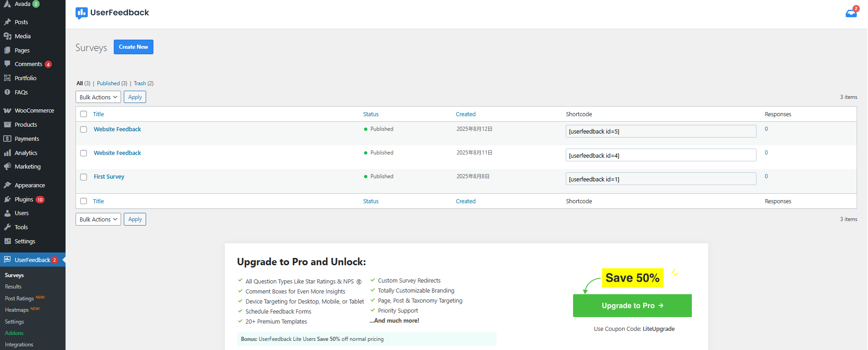868x350 pixels.
Task: Open Heatmaps in the UserFeedback submenu
Action: (x=17, y=310)
